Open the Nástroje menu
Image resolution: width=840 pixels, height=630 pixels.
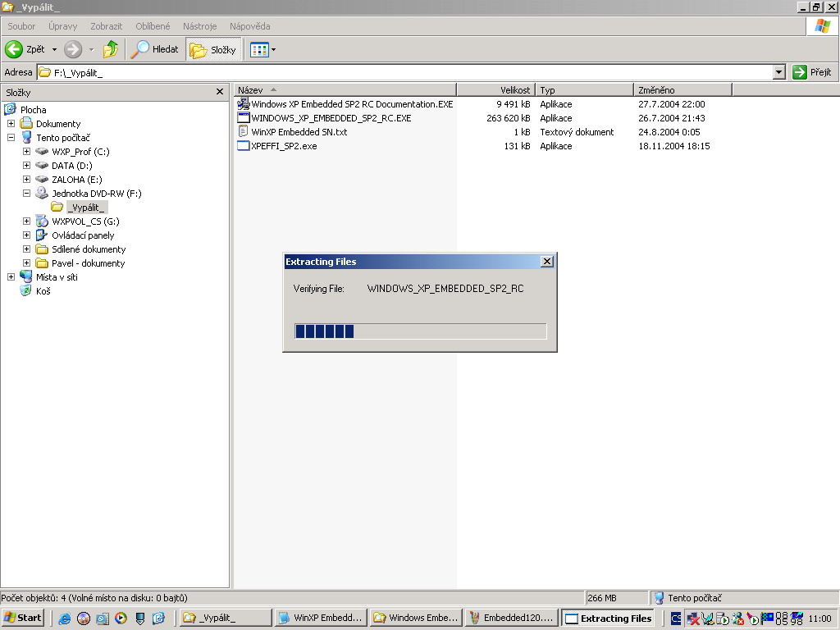[x=200, y=26]
